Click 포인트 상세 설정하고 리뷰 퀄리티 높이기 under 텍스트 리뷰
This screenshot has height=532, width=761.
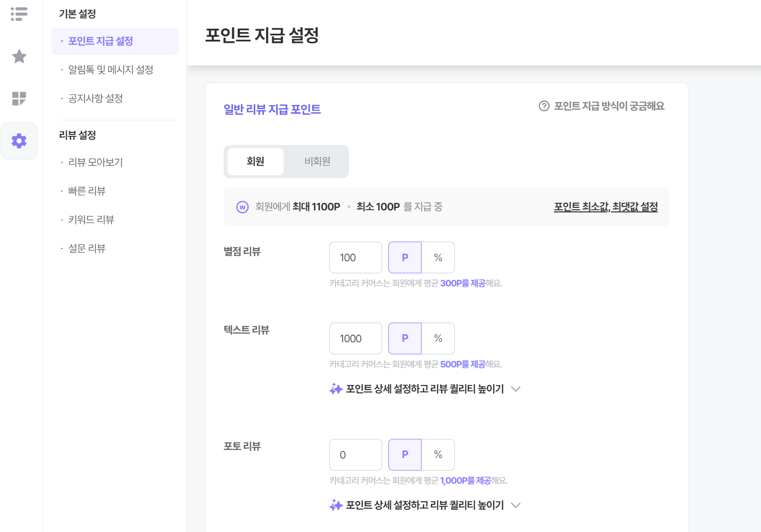pyautogui.click(x=425, y=389)
